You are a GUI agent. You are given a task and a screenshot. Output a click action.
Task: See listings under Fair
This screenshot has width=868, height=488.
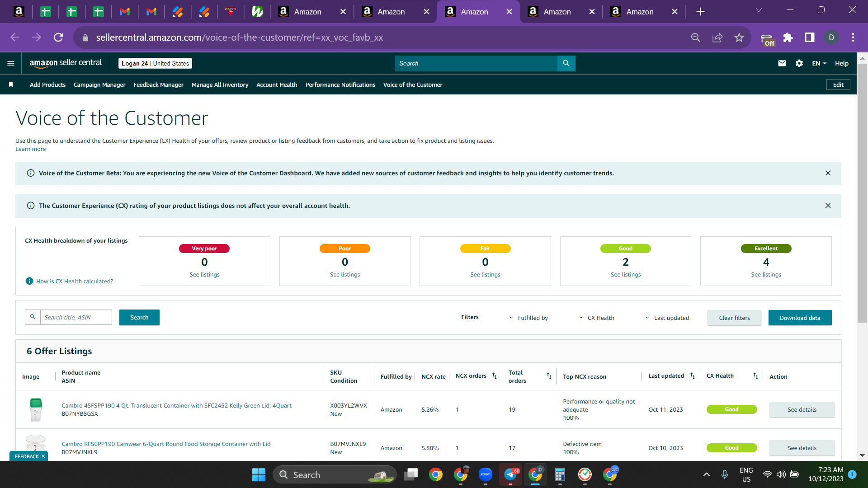(x=485, y=274)
